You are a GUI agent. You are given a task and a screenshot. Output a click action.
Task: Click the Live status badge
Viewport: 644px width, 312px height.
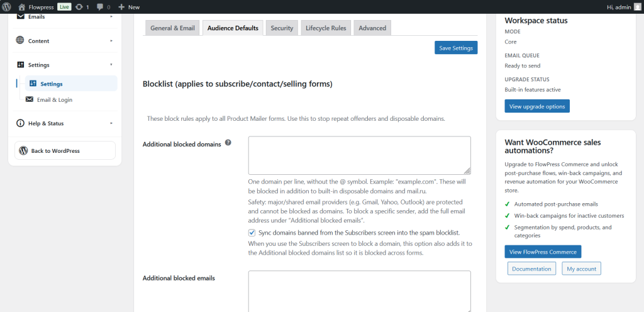click(x=64, y=7)
